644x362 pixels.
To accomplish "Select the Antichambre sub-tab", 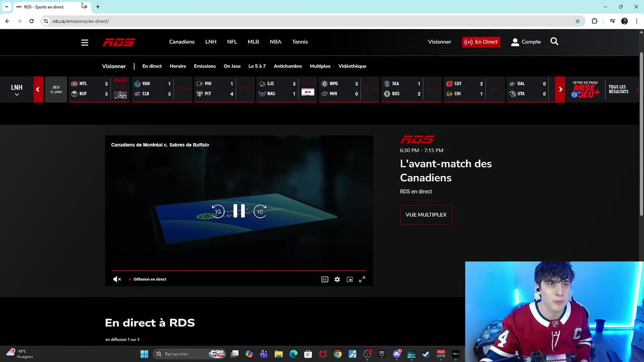I will click(x=288, y=66).
